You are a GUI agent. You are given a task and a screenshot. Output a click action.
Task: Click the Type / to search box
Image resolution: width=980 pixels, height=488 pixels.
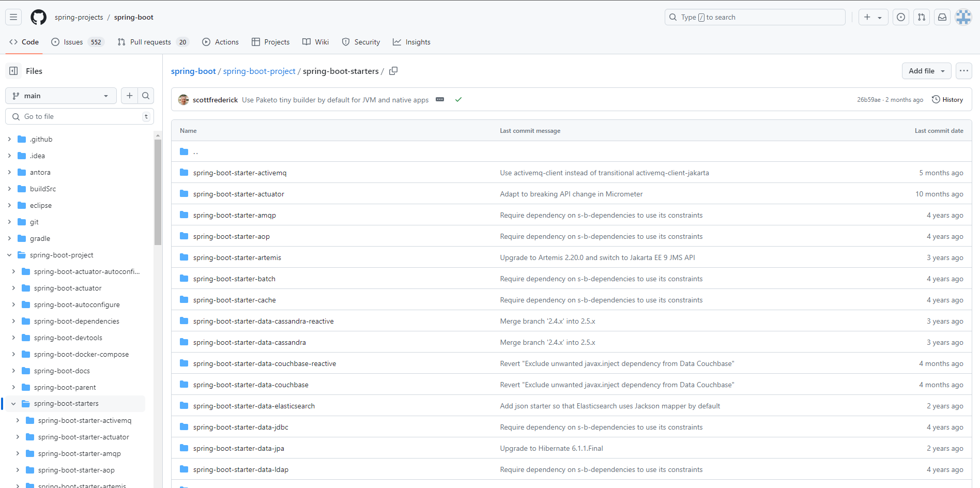(x=755, y=17)
